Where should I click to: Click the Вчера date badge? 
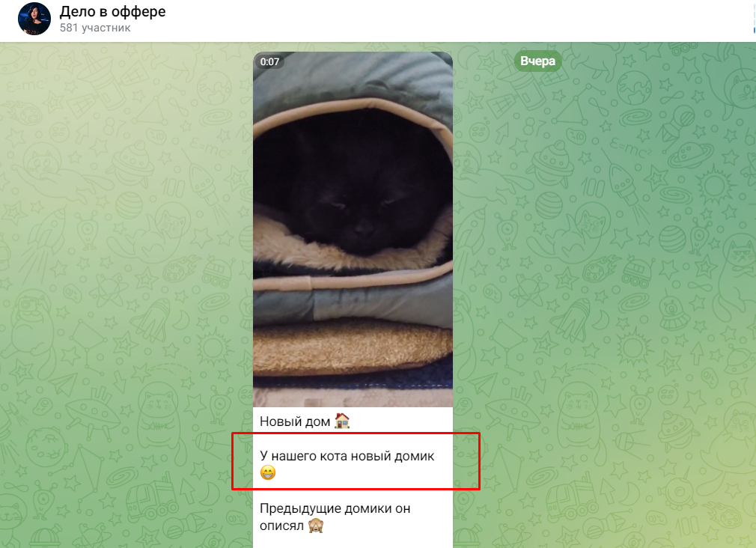coord(537,61)
